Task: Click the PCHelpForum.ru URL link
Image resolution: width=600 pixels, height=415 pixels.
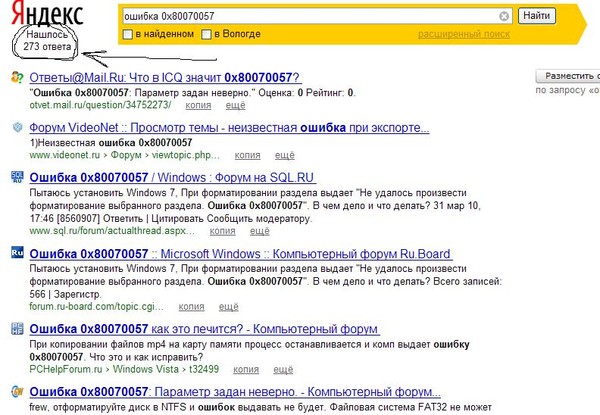Action: click(66, 369)
